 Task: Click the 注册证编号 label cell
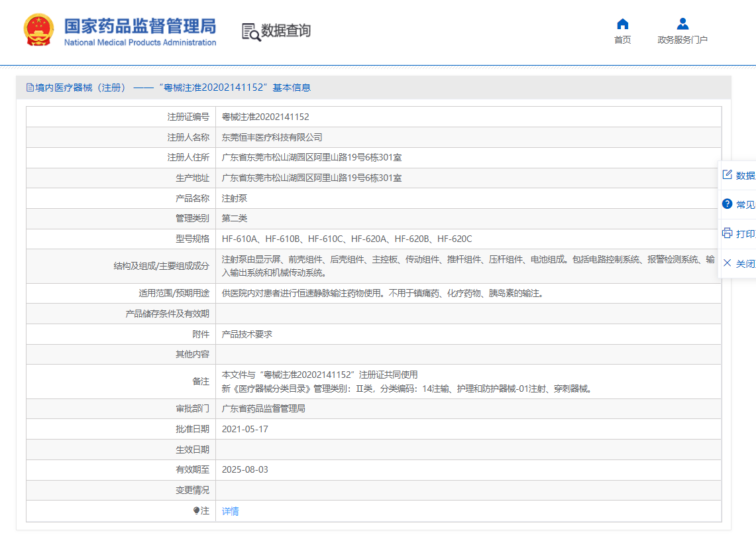[121, 117]
